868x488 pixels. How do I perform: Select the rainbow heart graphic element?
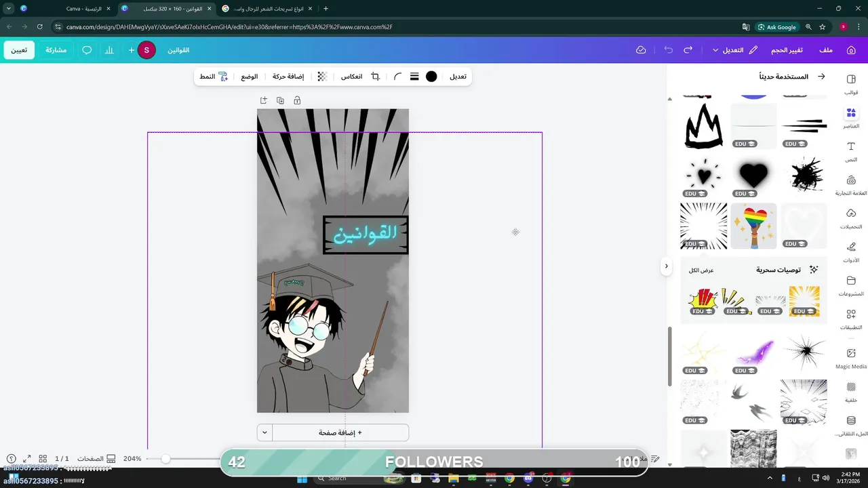click(x=753, y=226)
